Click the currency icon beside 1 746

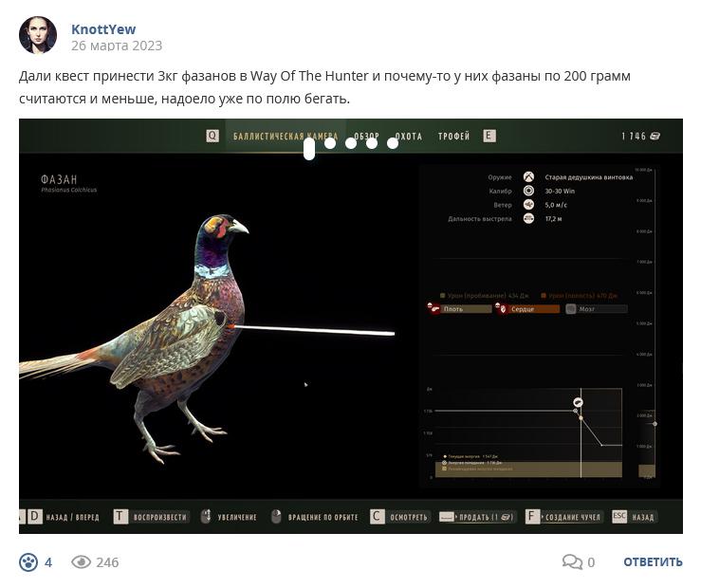(655, 136)
